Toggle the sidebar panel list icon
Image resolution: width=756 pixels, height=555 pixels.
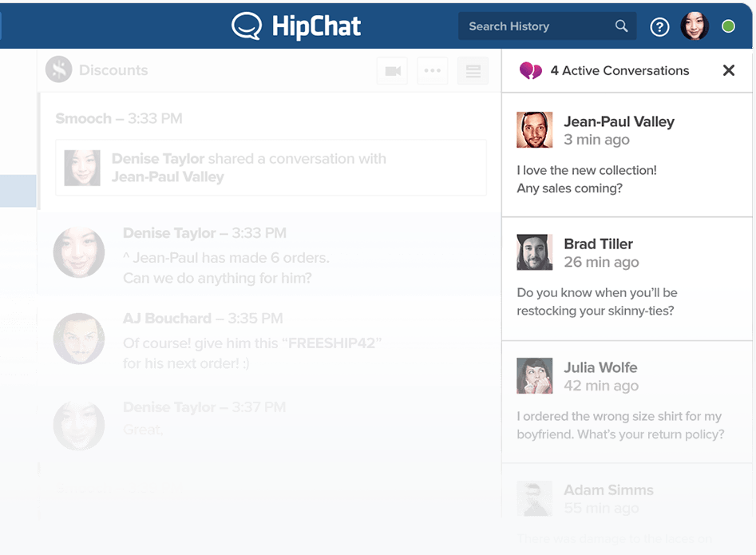(473, 71)
